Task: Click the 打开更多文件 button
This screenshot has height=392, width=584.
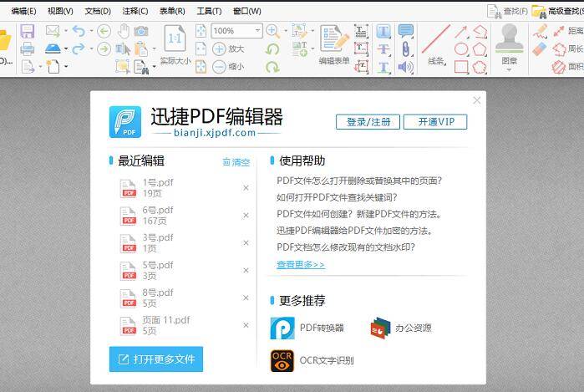Action: coord(156,359)
